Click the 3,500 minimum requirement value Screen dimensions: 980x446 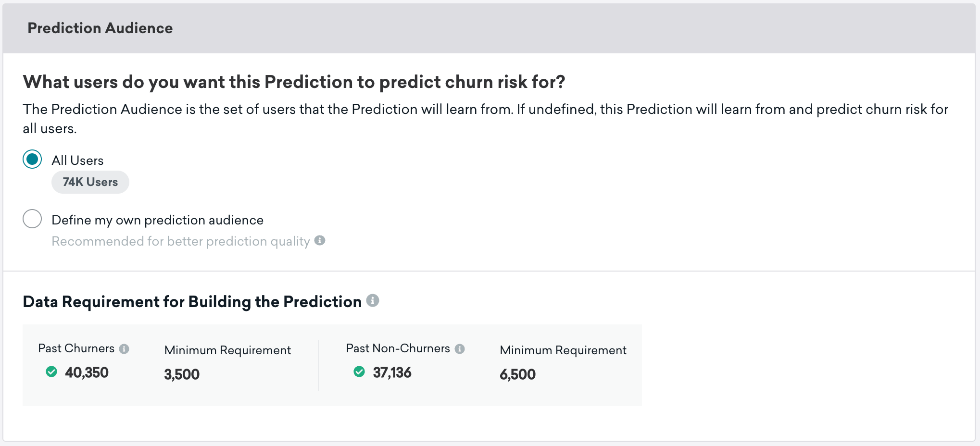tap(182, 374)
